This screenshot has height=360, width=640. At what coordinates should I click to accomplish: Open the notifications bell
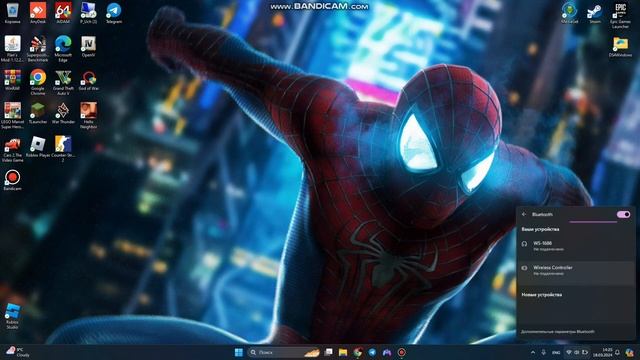tap(618, 352)
